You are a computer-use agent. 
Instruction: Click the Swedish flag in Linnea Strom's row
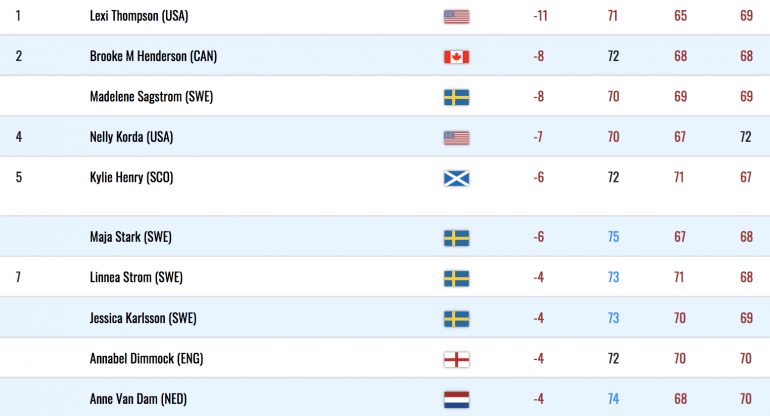coord(456,278)
